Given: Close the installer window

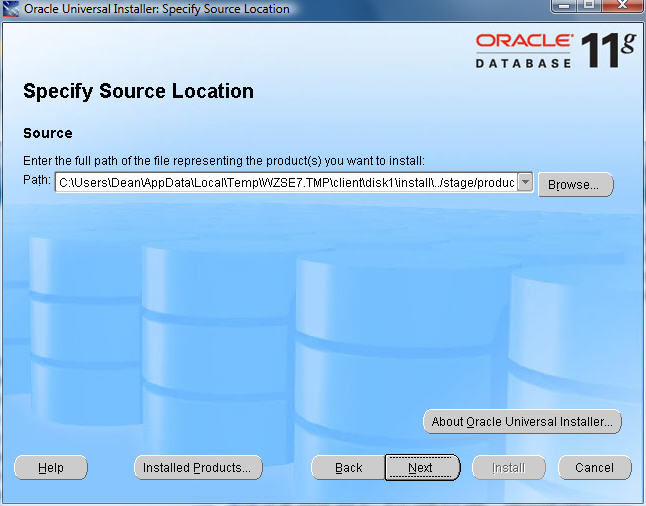Looking at the screenshot, I should pos(623,5).
